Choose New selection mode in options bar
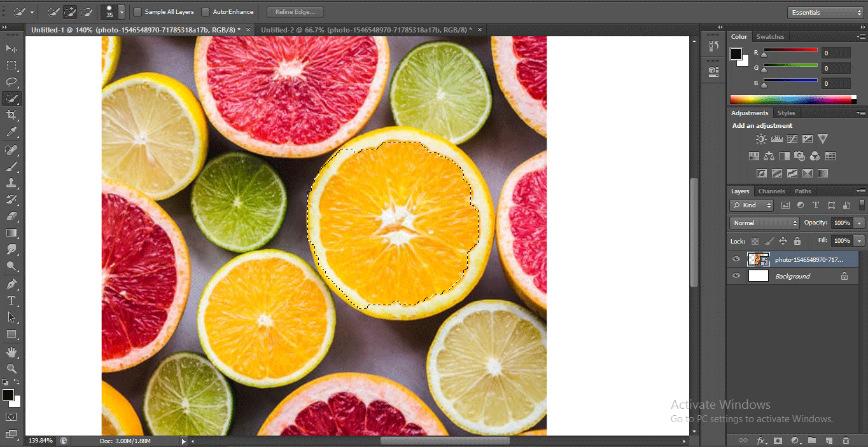The image size is (868, 447). 53,12
